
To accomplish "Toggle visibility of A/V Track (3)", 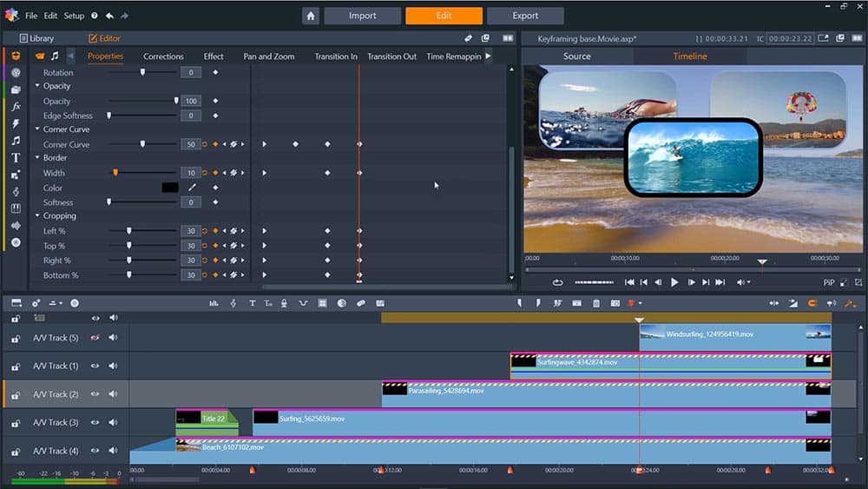I will click(x=95, y=422).
